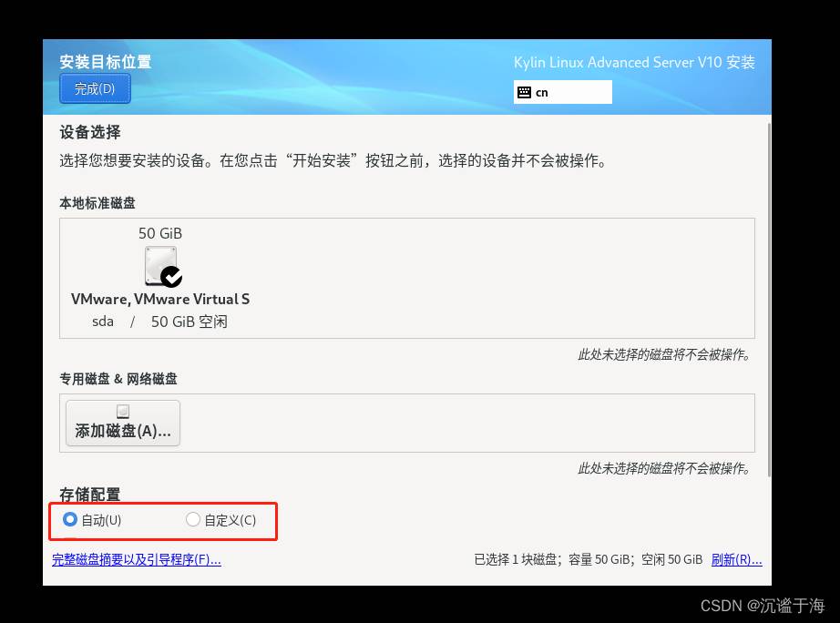Screen dimensions: 840x623
Task: Click the 50 GiB capacity label above the disk
Action: click(x=160, y=233)
